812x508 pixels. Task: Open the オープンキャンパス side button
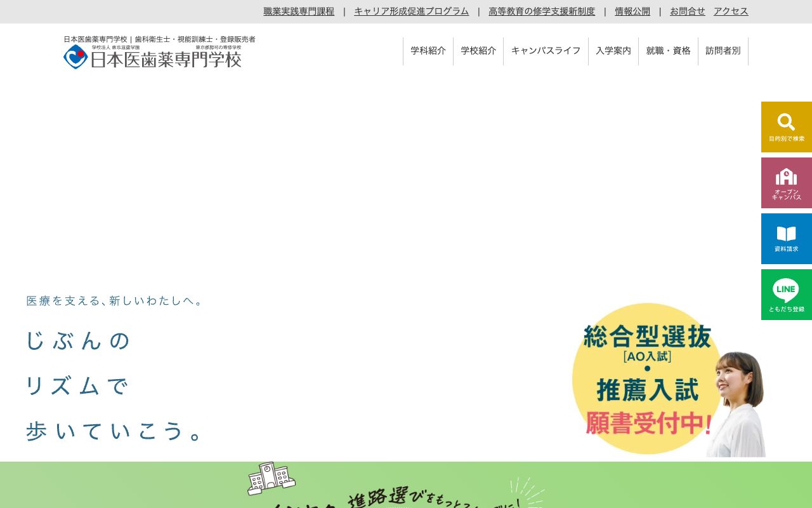[787, 183]
